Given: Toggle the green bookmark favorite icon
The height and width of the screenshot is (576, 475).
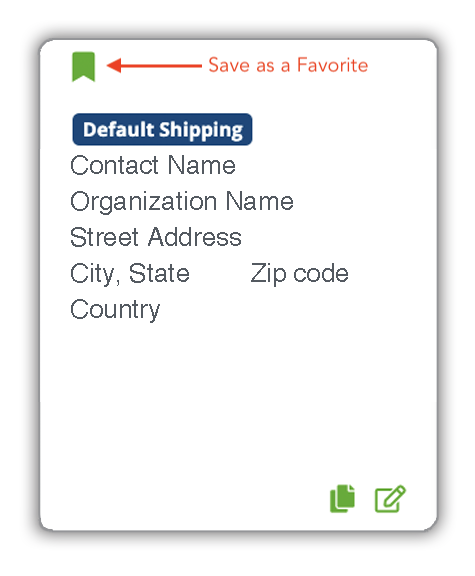Looking at the screenshot, I should click(83, 67).
